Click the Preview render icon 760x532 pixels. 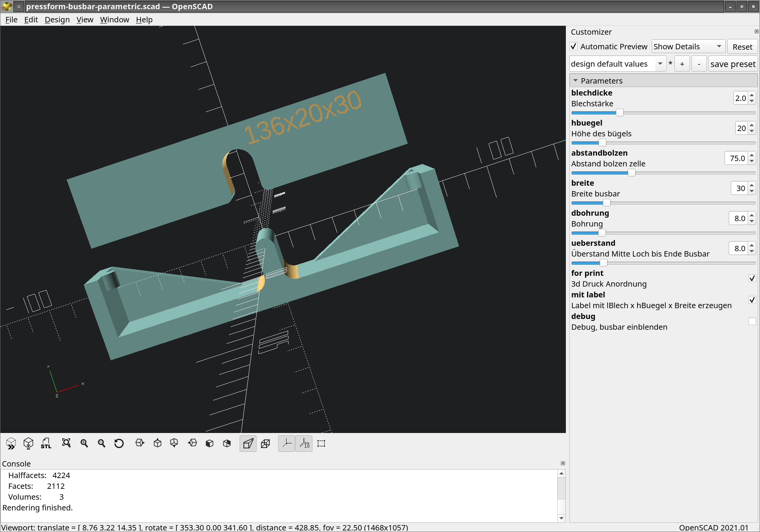pos(11,443)
